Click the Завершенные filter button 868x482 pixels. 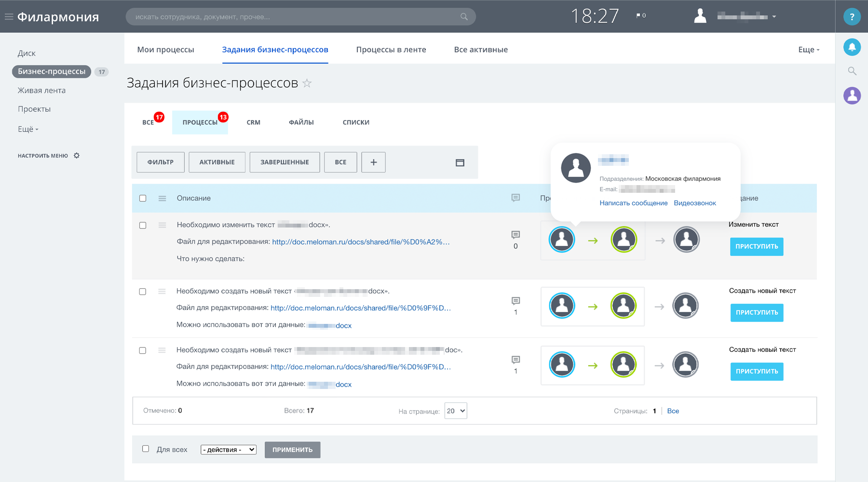(x=285, y=162)
